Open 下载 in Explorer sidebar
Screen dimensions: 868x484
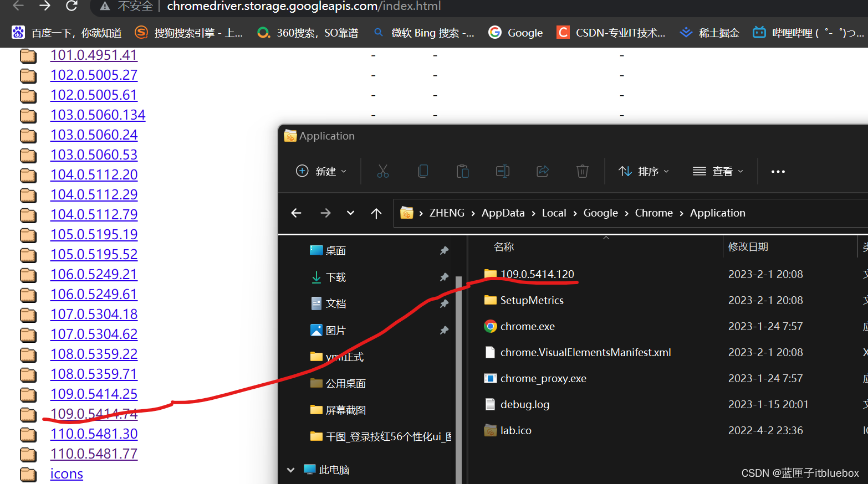329,277
